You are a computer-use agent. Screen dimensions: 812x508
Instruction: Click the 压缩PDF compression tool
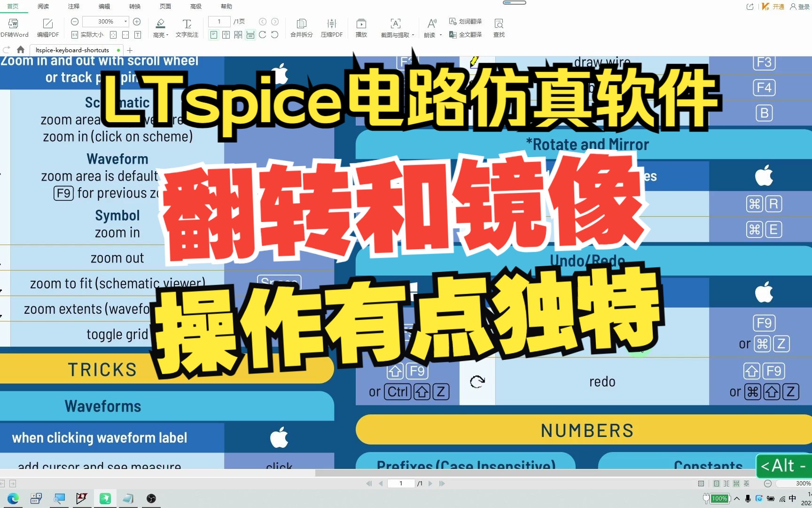point(332,27)
